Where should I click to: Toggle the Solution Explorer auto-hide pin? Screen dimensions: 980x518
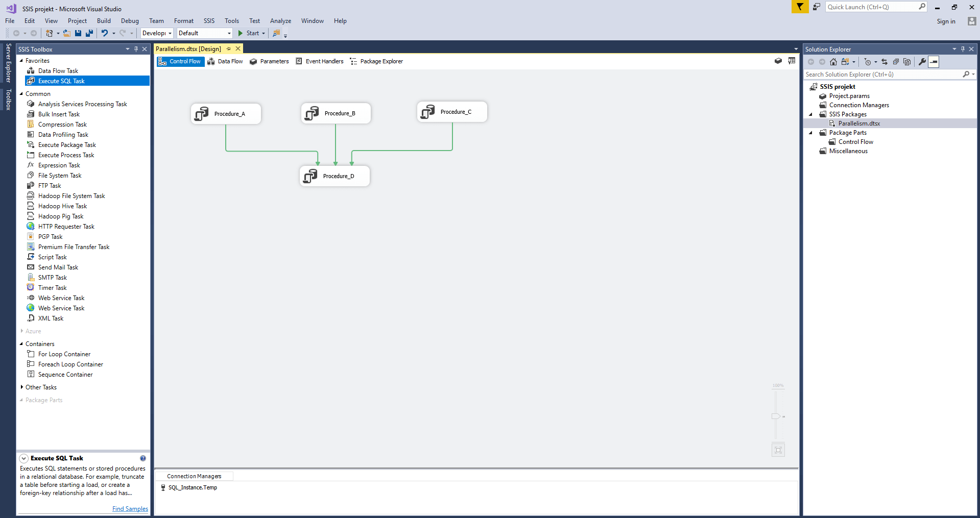(963, 49)
